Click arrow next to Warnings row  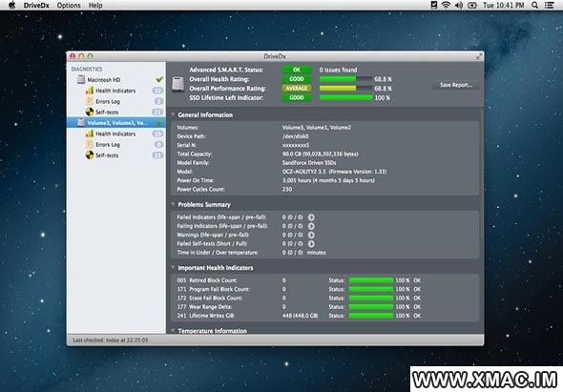tap(311, 235)
